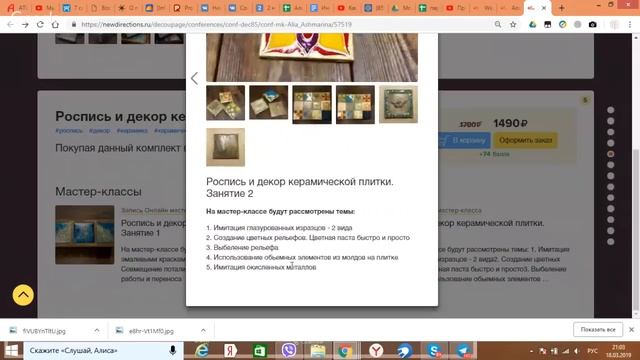
Task: Switch to the tab with sun icon
Action: click(x=127, y=8)
